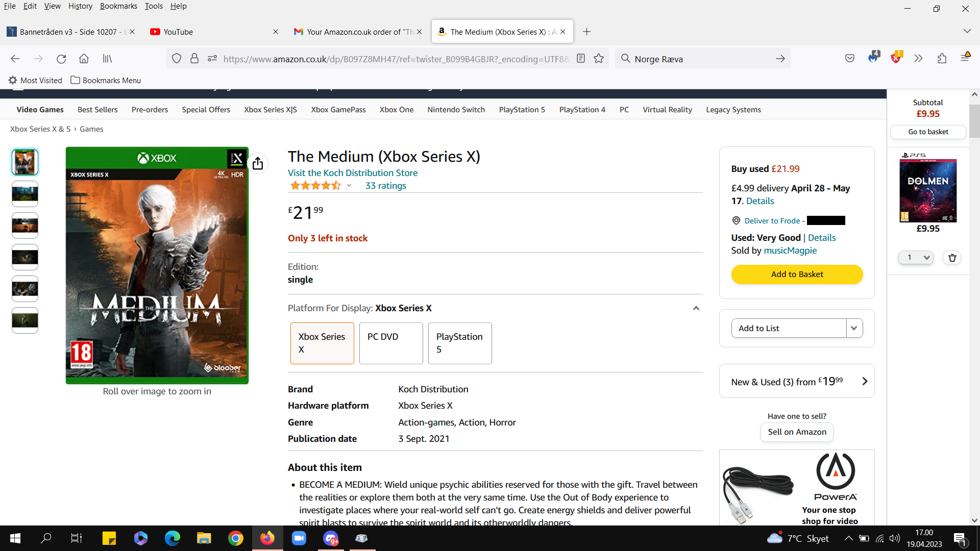Open Windows Start menu
The image size is (980, 551).
tap(15, 538)
